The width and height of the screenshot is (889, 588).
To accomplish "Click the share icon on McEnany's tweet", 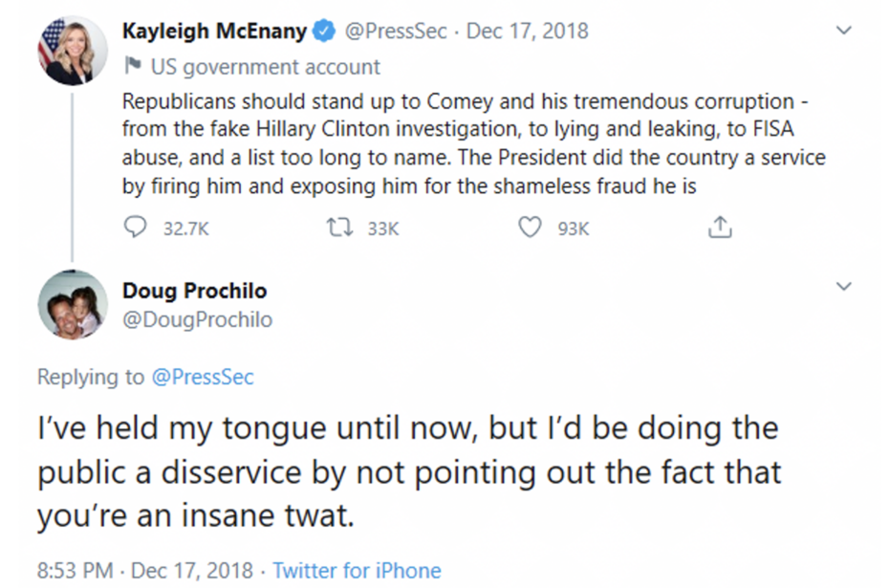I will click(719, 228).
